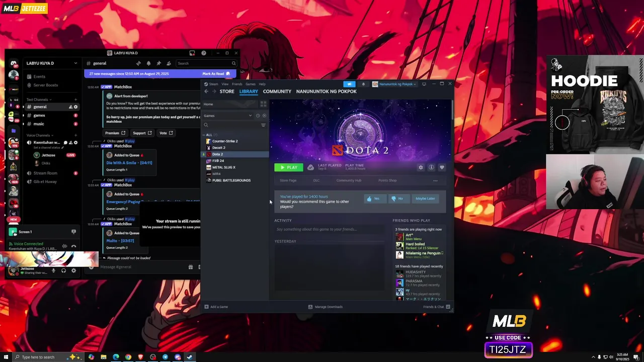This screenshot has width=644, height=362.
Task: Open Friends & Chat in Steam
Action: (x=436, y=307)
